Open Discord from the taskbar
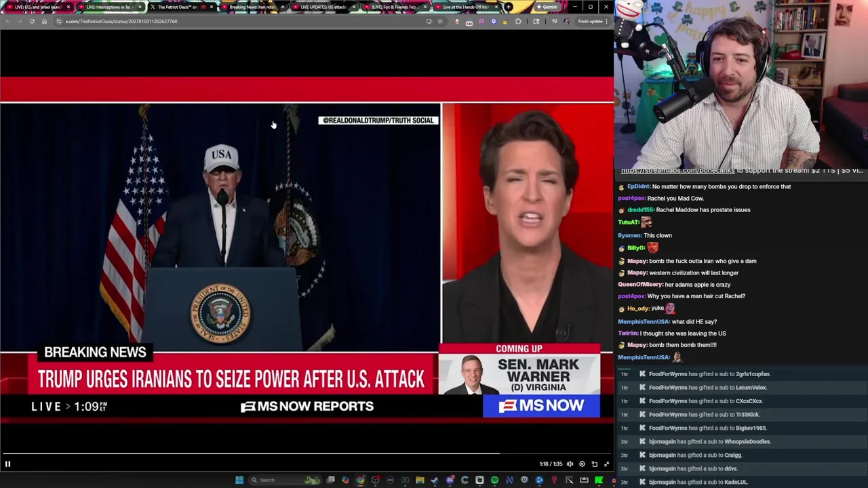The image size is (868, 488). point(450,480)
